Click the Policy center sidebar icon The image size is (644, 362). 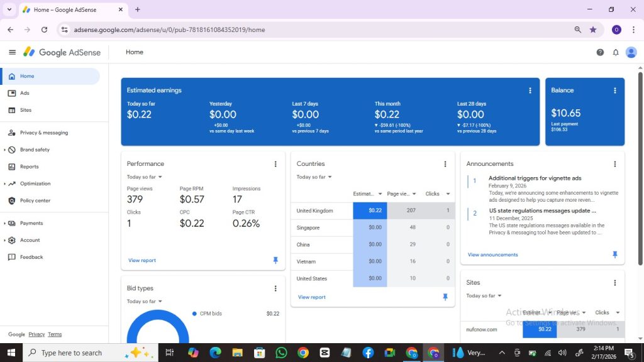coord(11,200)
